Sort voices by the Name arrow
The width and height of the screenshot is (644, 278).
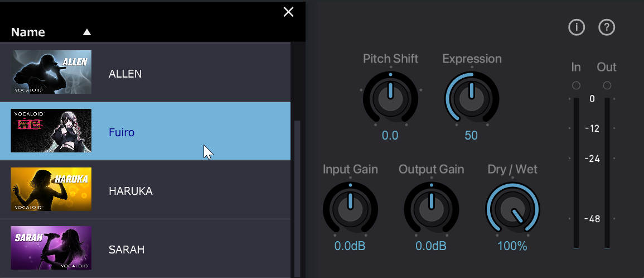(86, 32)
